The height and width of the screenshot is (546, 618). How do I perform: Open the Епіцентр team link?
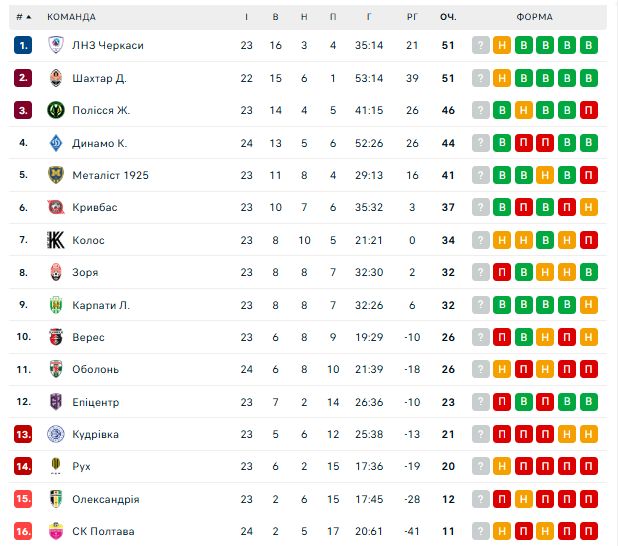[x=95, y=402]
